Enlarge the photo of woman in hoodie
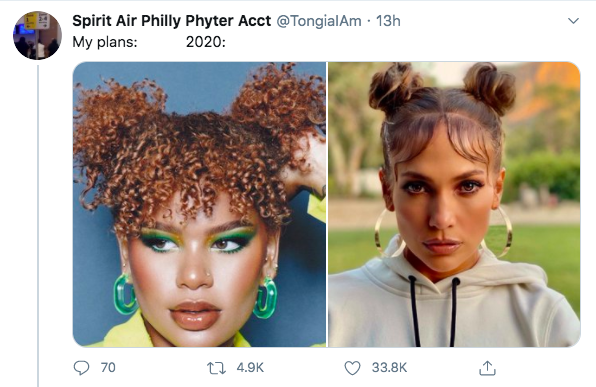This screenshot has width=596, height=387. pyautogui.click(x=454, y=204)
